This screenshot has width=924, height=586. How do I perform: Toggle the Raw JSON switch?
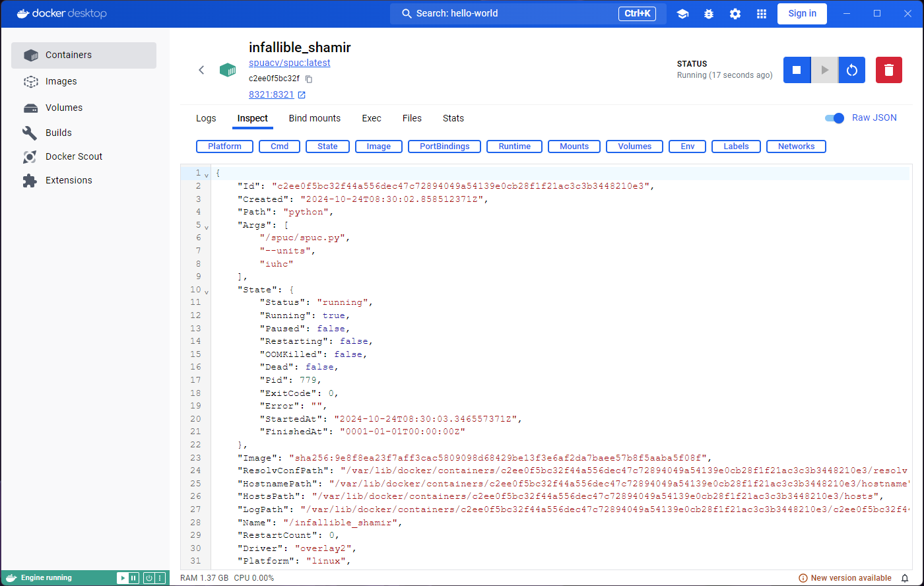tap(835, 118)
